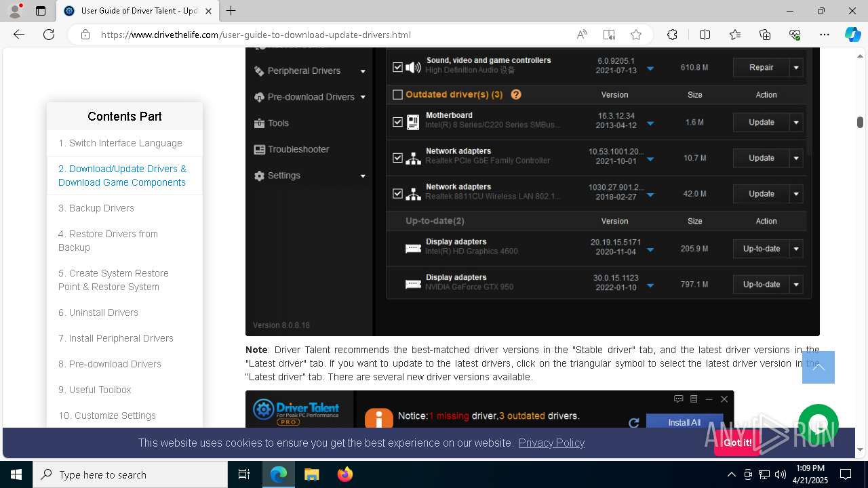This screenshot has width=868, height=488.
Task: Open Task View on taskbar
Action: tap(244, 474)
